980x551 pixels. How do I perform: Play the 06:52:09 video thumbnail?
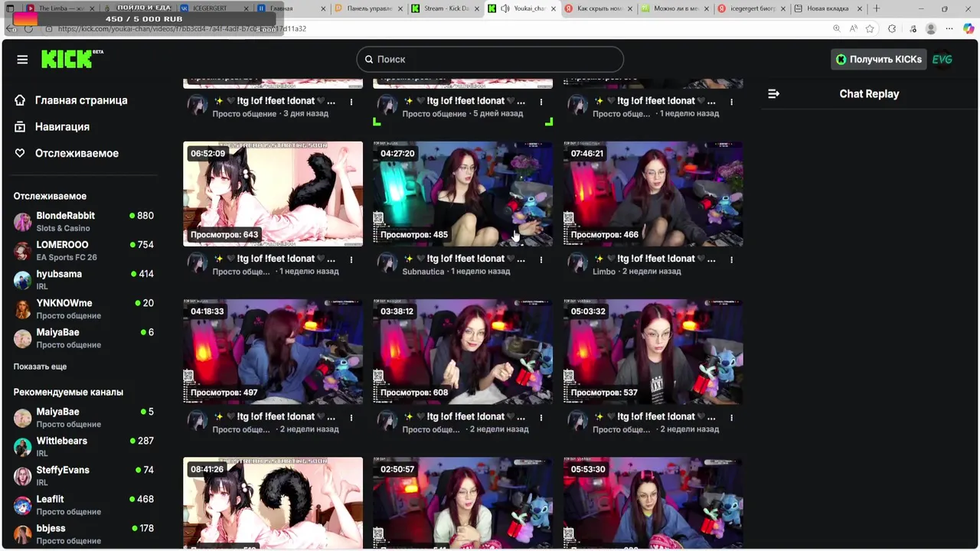pyautogui.click(x=273, y=193)
